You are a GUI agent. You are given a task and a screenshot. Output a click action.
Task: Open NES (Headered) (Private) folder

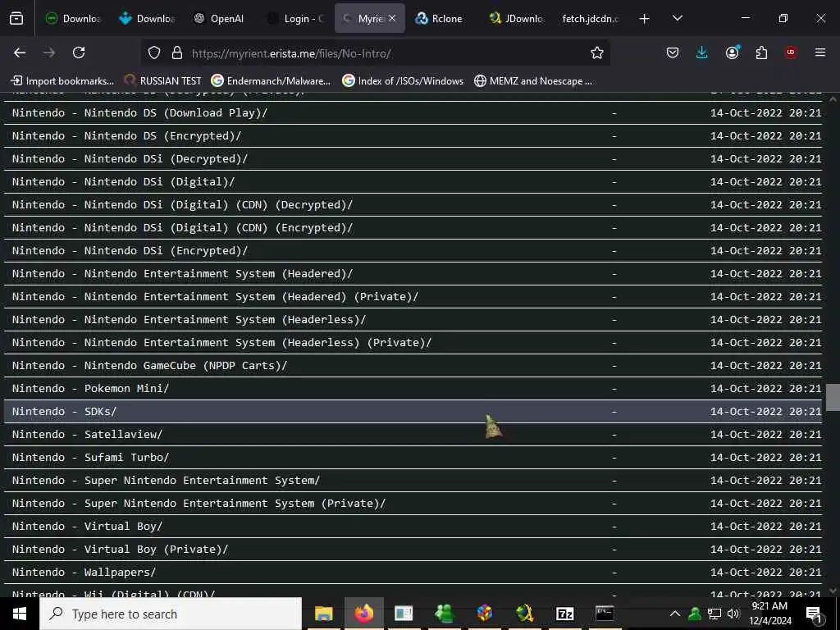215,297
